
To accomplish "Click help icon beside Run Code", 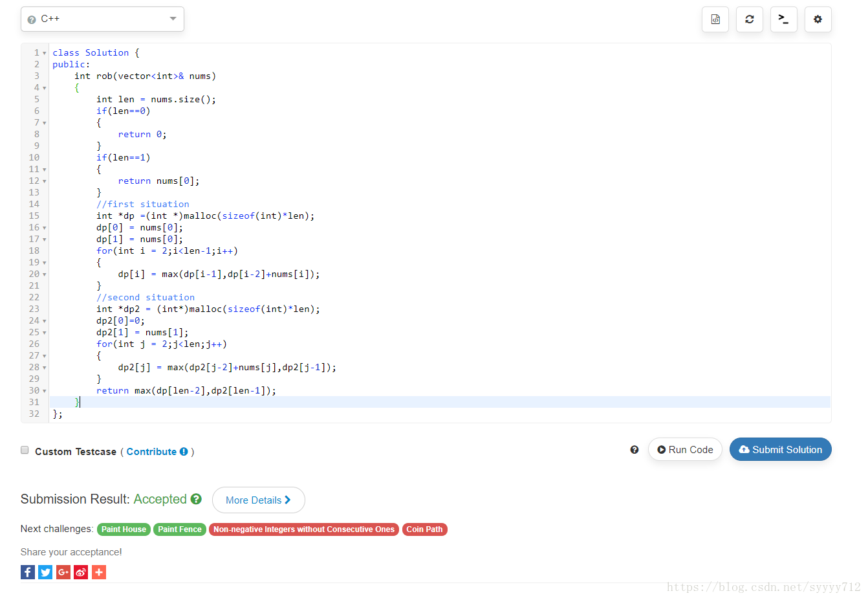I will 635,450.
